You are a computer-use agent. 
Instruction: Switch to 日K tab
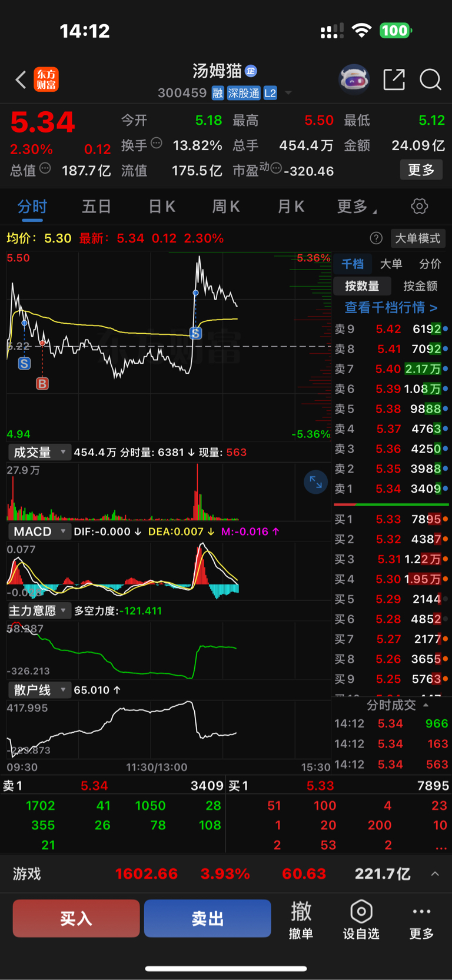coord(161,207)
